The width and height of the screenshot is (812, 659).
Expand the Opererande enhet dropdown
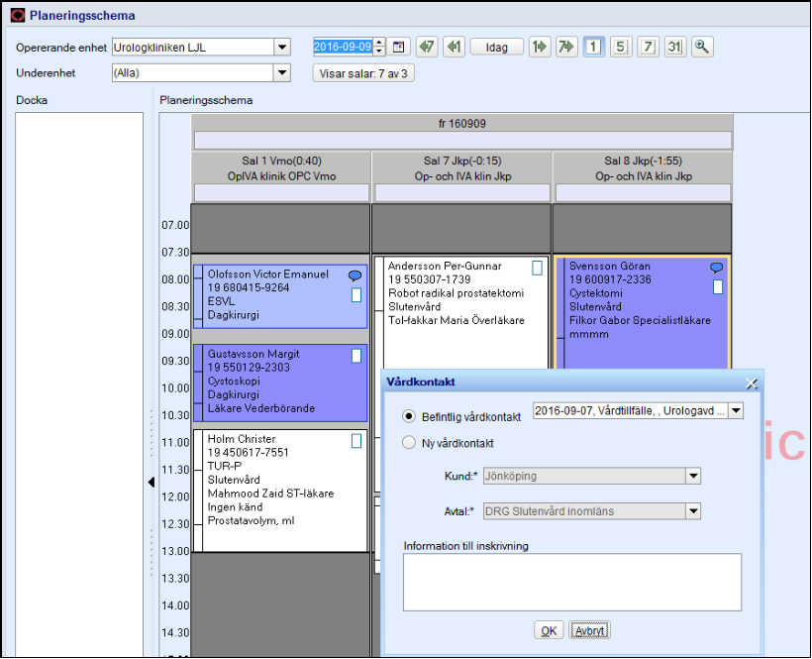point(281,48)
